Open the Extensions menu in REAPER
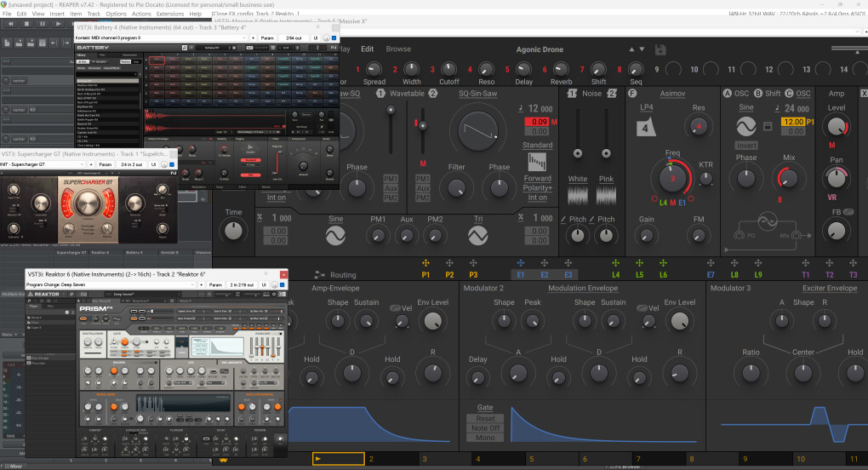Image resolution: width=868 pixels, height=470 pixels. [x=169, y=14]
